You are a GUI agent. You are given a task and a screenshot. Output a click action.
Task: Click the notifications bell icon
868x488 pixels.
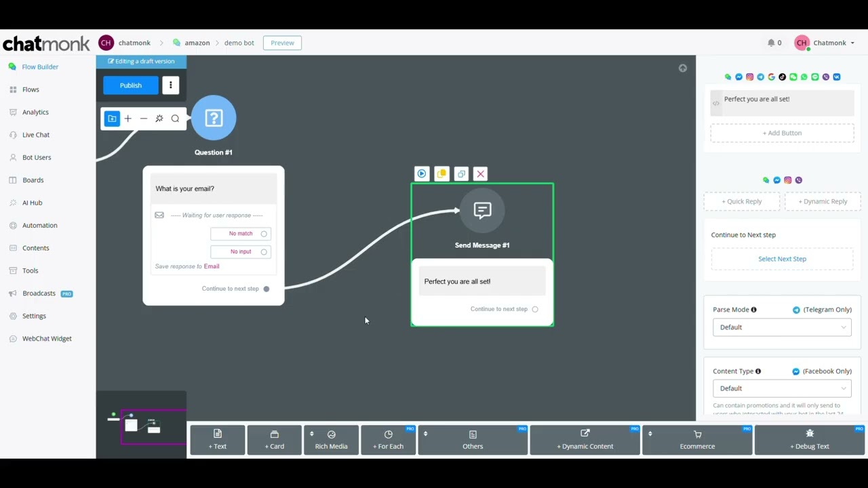[x=771, y=43]
